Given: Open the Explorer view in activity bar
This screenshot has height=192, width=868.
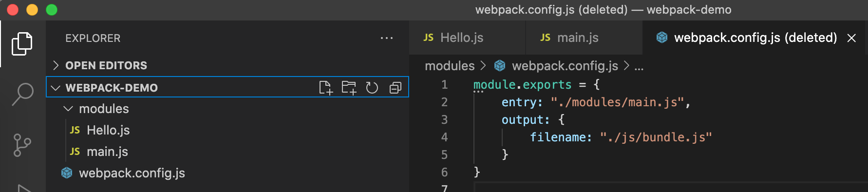Looking at the screenshot, I should (x=22, y=44).
